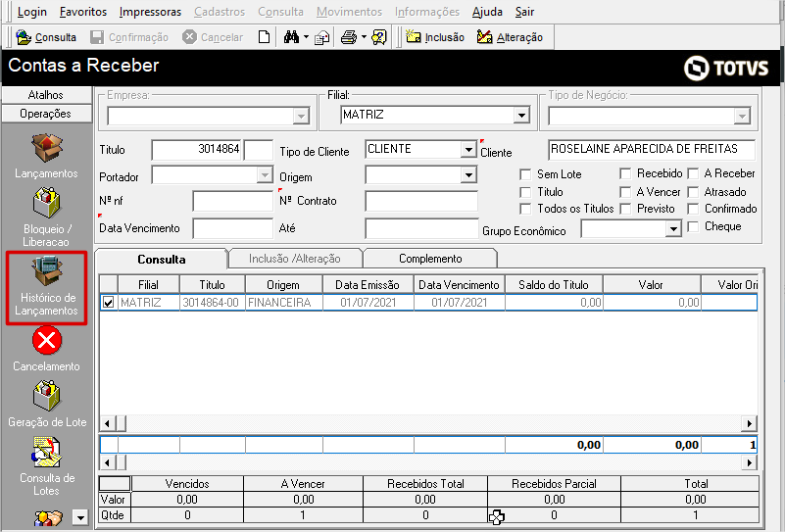Enable the A Receber checkbox

click(x=693, y=173)
